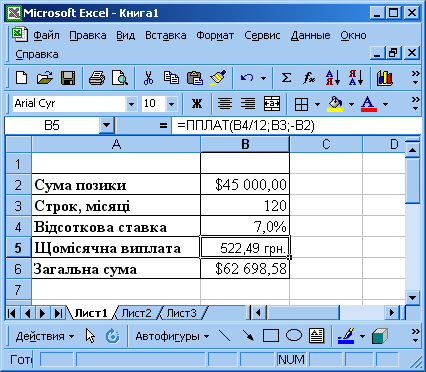Switch to the Лист2 sheet tab

(136, 313)
